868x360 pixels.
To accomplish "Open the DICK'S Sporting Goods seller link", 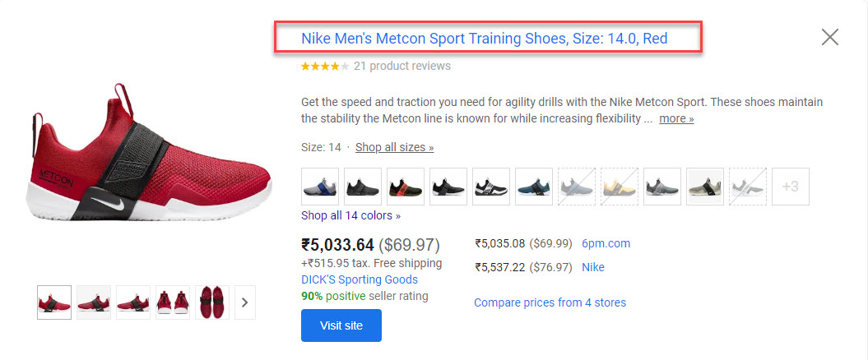I will click(360, 279).
